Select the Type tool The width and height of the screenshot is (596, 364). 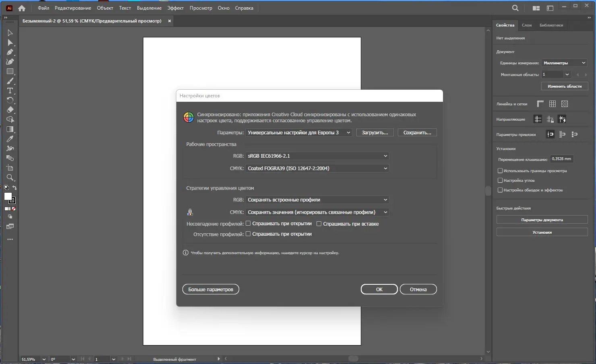click(10, 91)
